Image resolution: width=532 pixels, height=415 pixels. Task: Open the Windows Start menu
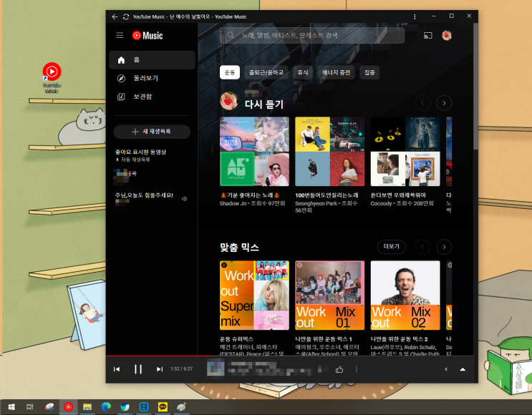[11, 407]
